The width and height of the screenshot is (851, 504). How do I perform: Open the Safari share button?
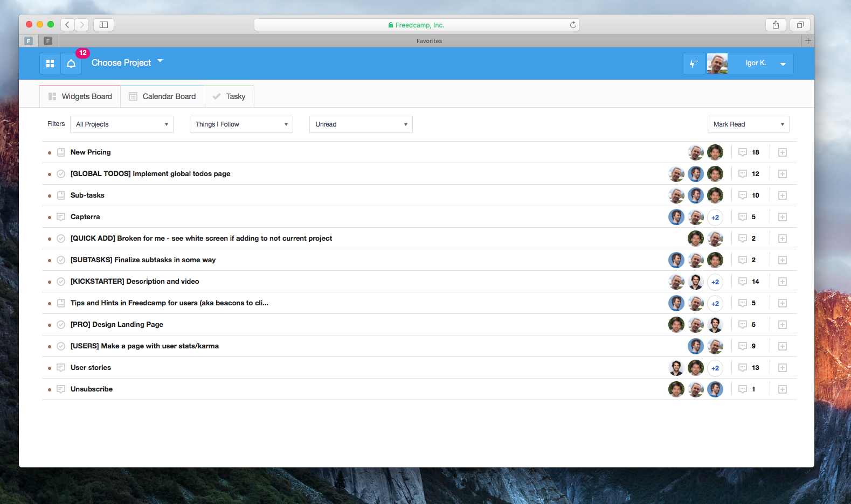coord(776,25)
